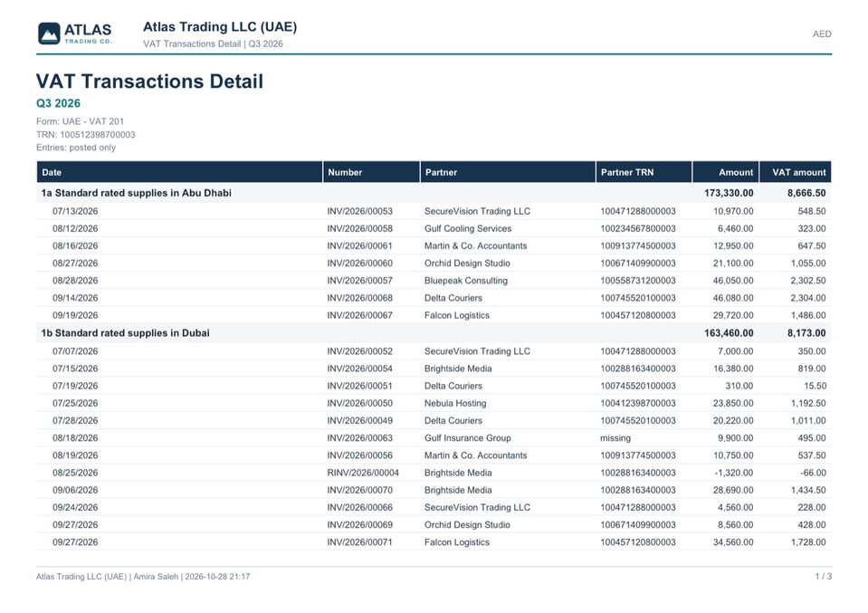Click the 8,173.00 section VAT total
868x613 pixels.
pyautogui.click(x=806, y=333)
